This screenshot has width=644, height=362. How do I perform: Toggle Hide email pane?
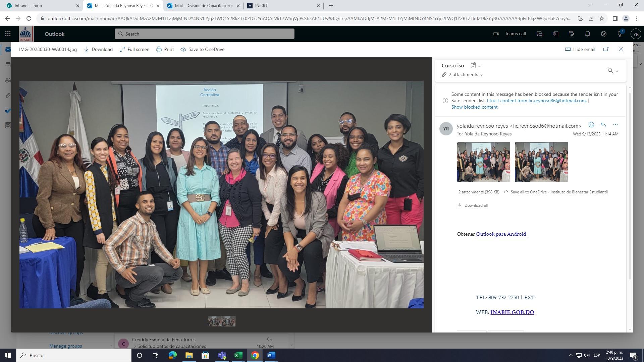(x=580, y=49)
